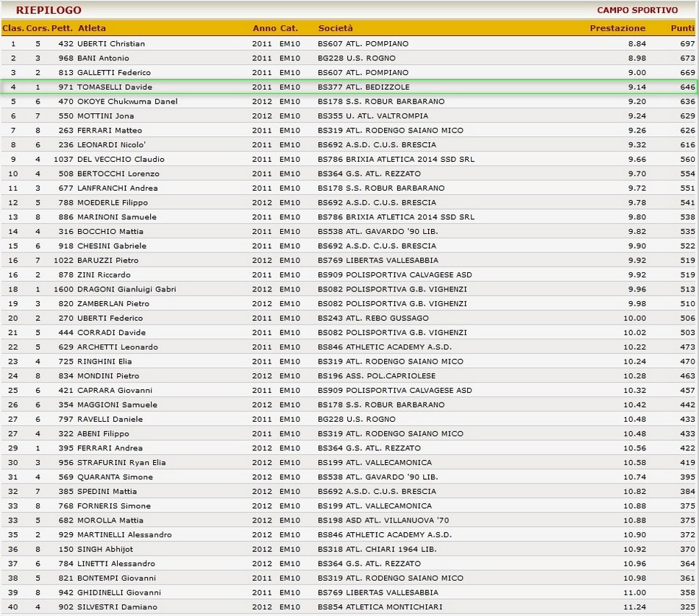Select athlete DEL VECCHIO Claudio
The height and width of the screenshot is (616, 699).
pos(121,159)
